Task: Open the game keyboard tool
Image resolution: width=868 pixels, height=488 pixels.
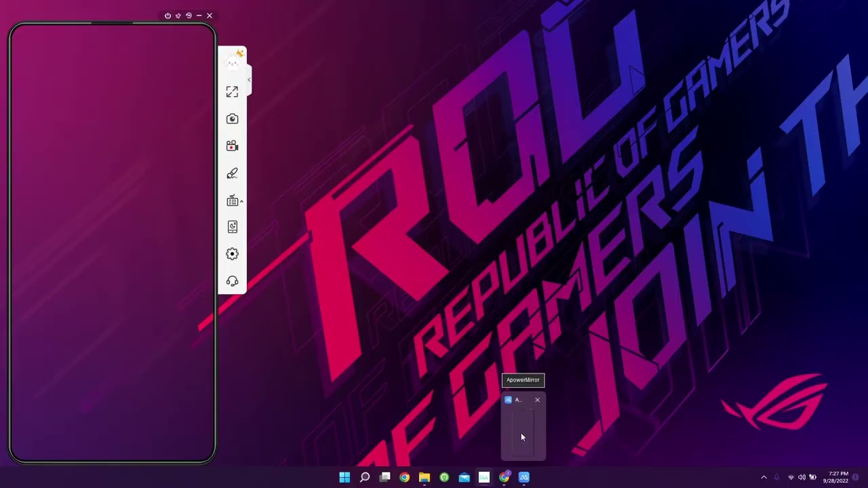Action: tap(232, 201)
